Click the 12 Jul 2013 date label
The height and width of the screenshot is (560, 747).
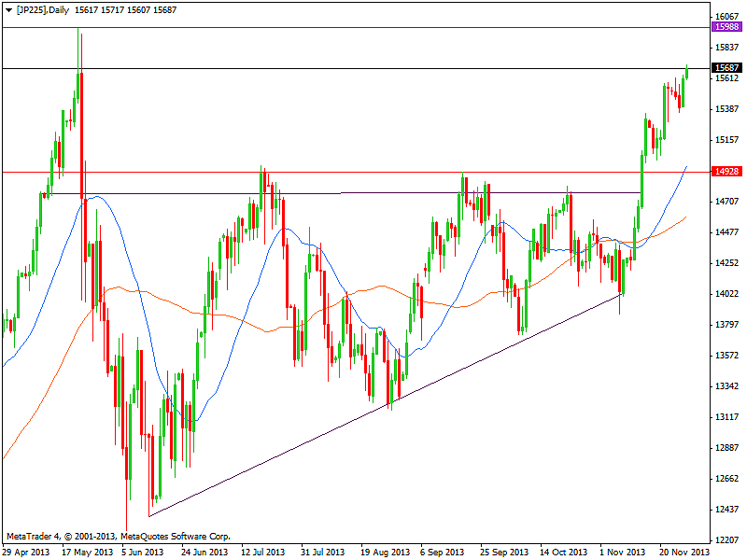click(263, 551)
